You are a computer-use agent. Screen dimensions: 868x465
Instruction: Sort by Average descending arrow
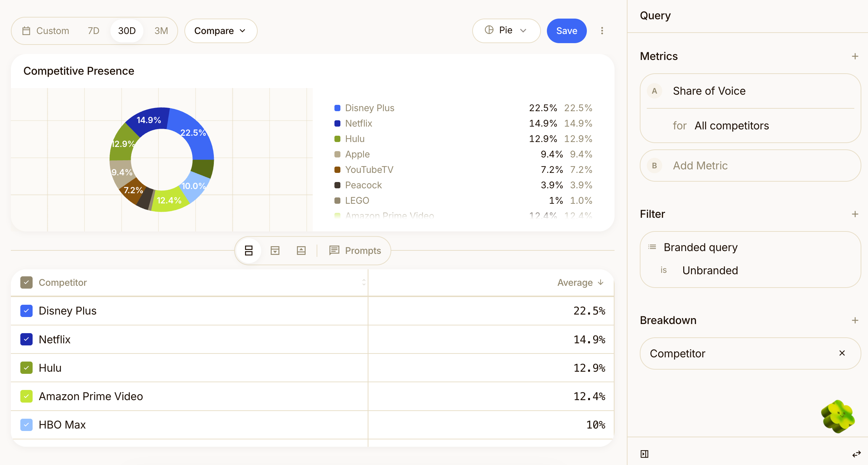(601, 282)
